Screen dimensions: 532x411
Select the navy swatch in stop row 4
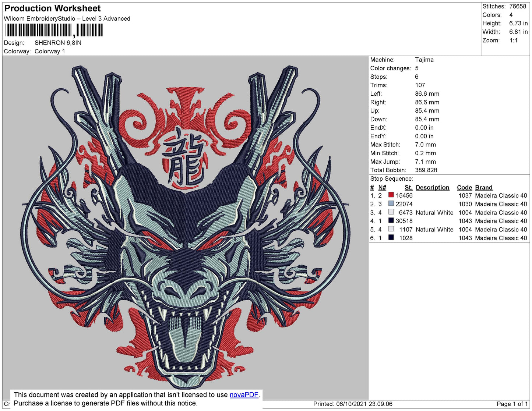(x=391, y=220)
